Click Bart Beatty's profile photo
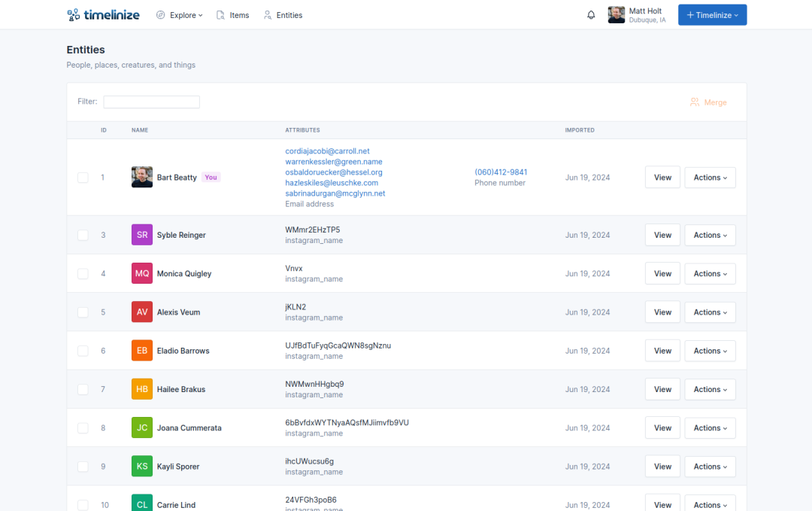The width and height of the screenshot is (812, 511). point(142,178)
